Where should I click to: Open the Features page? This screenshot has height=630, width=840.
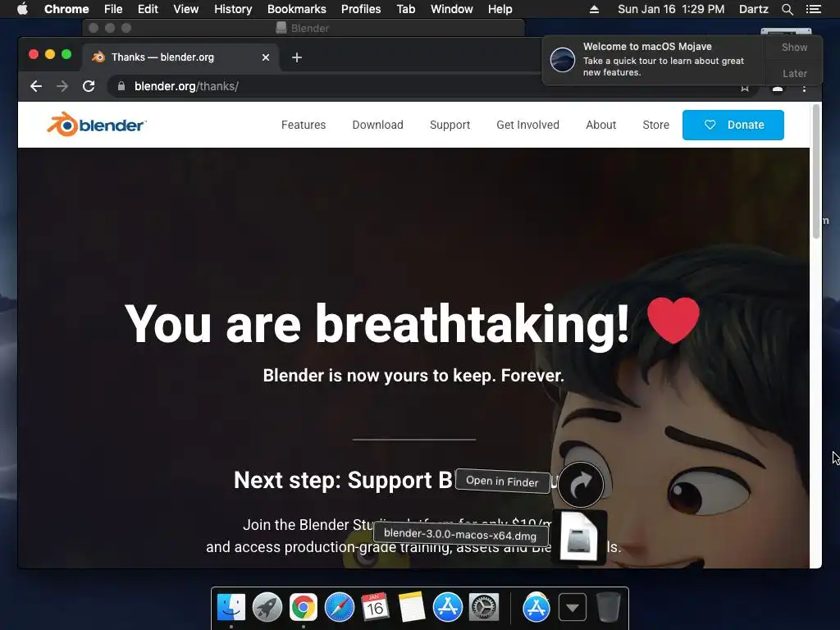click(x=304, y=125)
